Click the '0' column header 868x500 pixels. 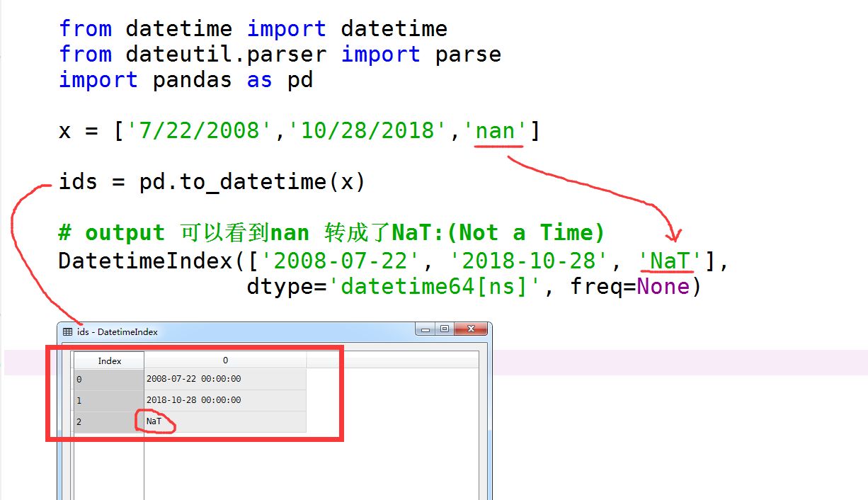[224, 360]
